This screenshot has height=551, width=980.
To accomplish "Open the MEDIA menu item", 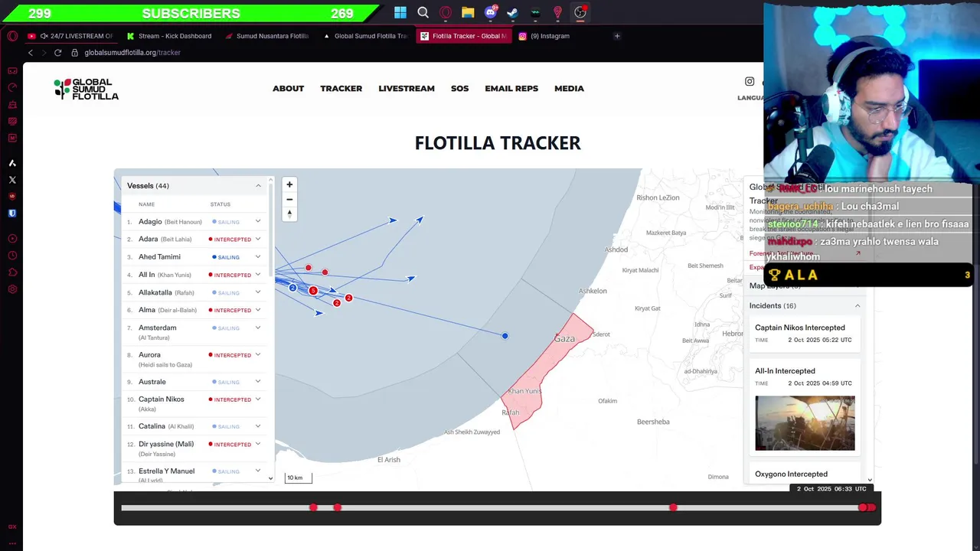I will click(x=569, y=89).
